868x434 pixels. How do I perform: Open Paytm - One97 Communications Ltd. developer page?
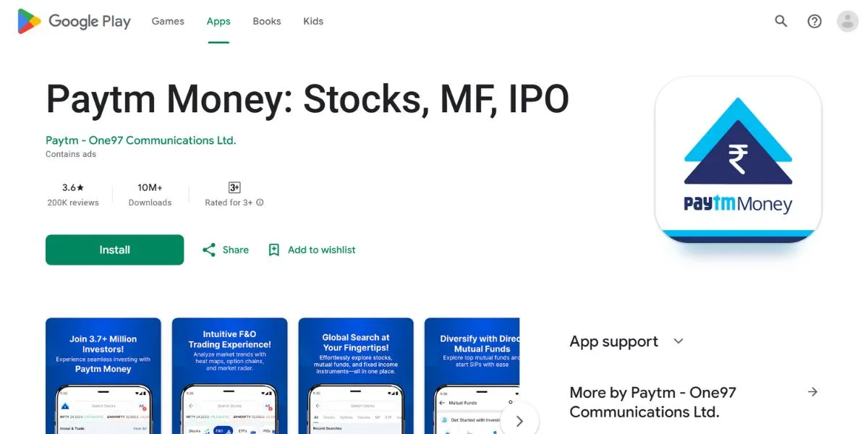point(140,140)
